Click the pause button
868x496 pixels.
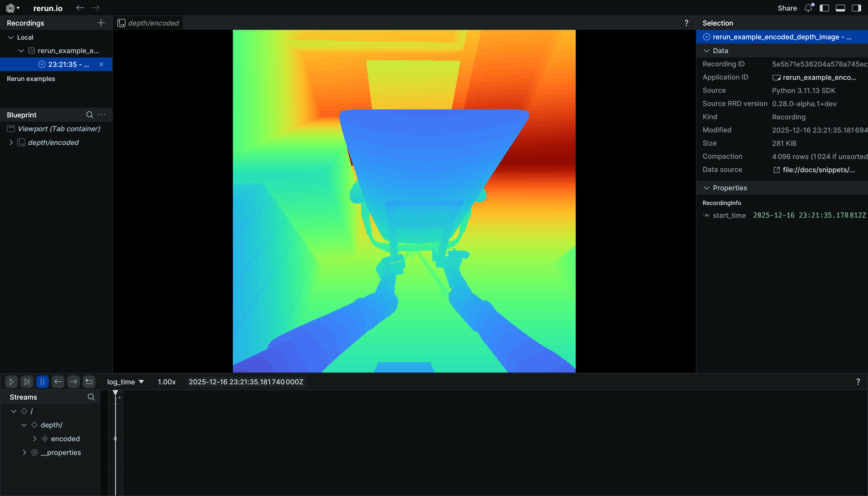[x=42, y=382]
